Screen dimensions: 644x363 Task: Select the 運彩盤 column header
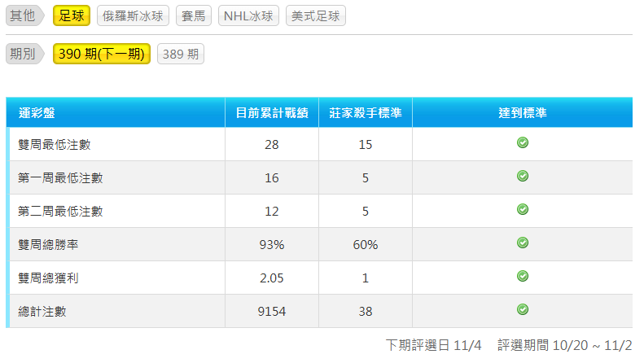(116, 112)
